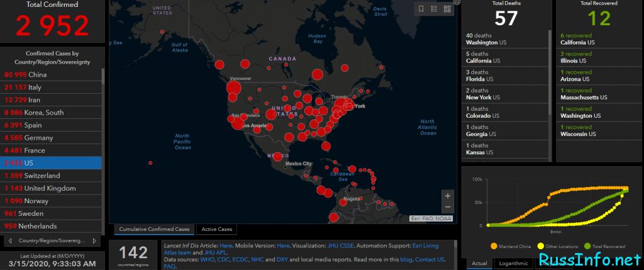Click the Contact US link
The image size is (644, 270).
430,260
